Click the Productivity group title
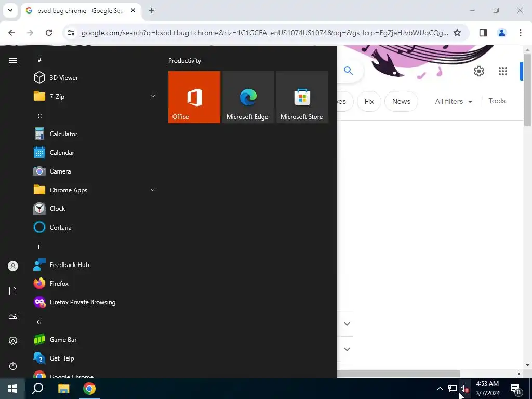Viewport: 532px width, 399px height. (x=184, y=61)
